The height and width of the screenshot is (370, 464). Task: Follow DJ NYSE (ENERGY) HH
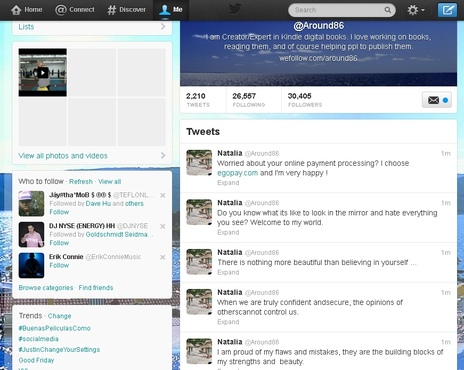[59, 243]
